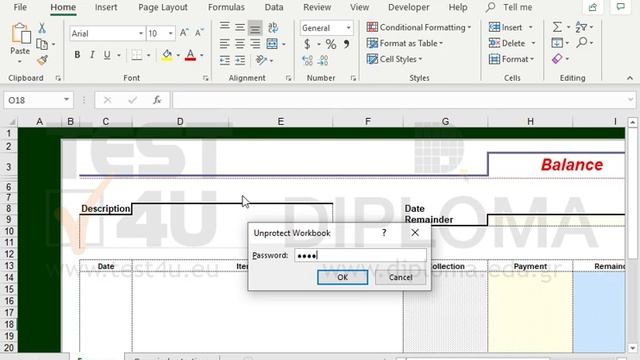The height and width of the screenshot is (360, 640).
Task: Click the Clear eraser icon
Action: 557,59
